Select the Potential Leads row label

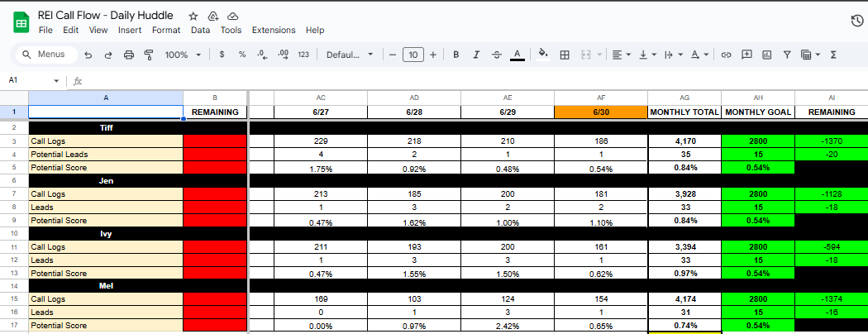tap(106, 155)
